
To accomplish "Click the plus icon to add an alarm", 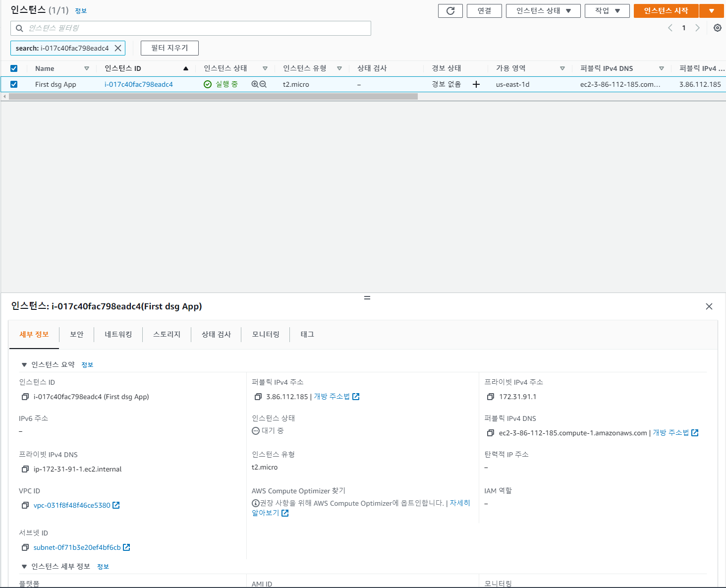I will tap(476, 84).
